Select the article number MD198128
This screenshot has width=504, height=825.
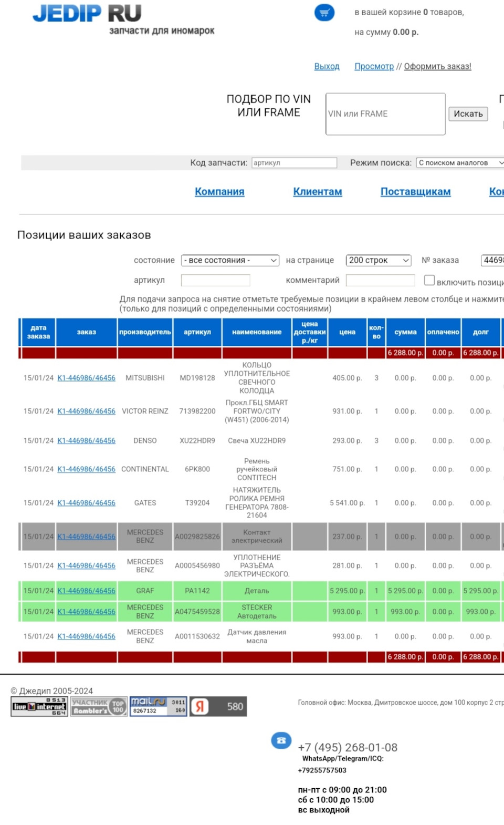point(197,378)
